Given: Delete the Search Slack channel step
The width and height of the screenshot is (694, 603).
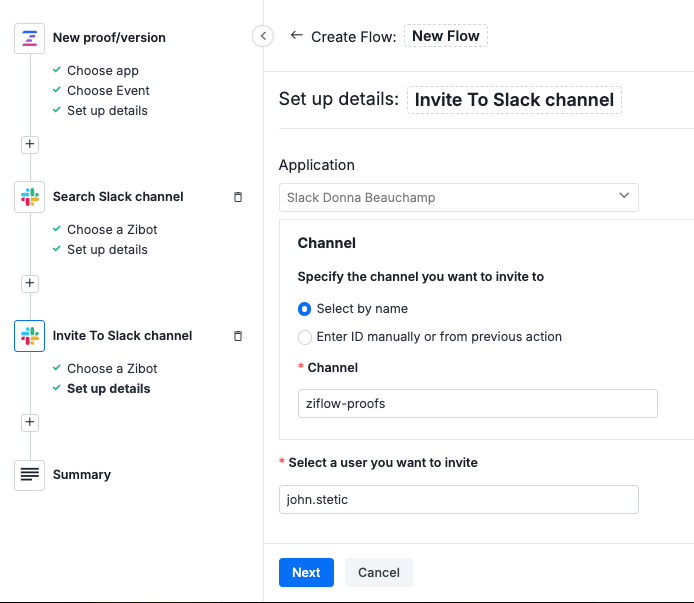Looking at the screenshot, I should pos(238,197).
